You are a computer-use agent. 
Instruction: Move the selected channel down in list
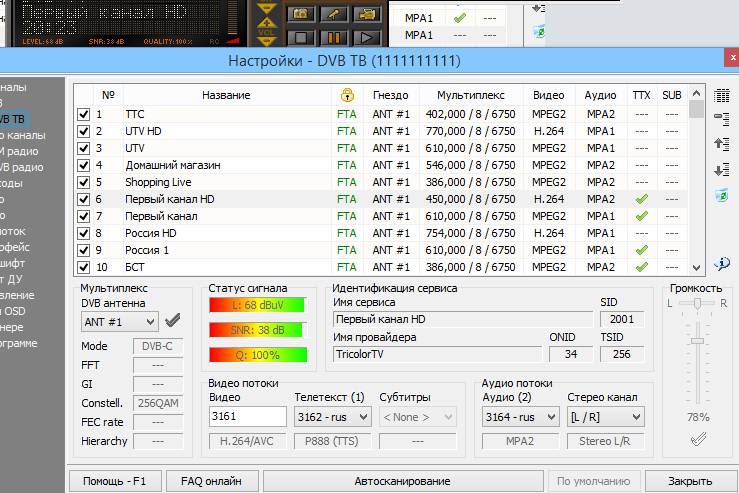click(722, 169)
